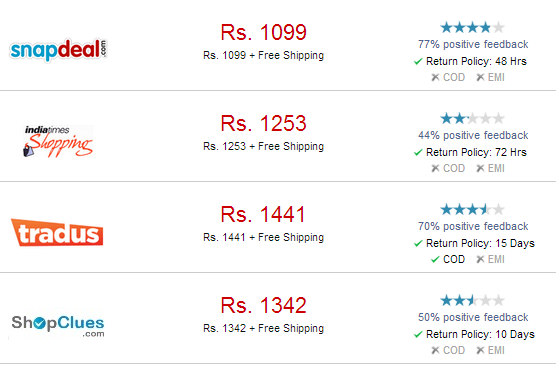
Task: Open the Tradus store logo
Action: [57, 232]
